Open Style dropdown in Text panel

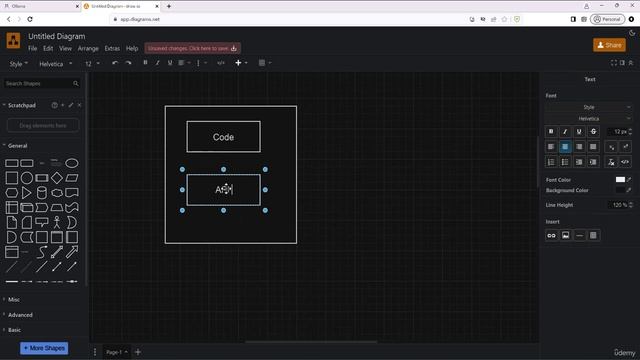point(589,107)
